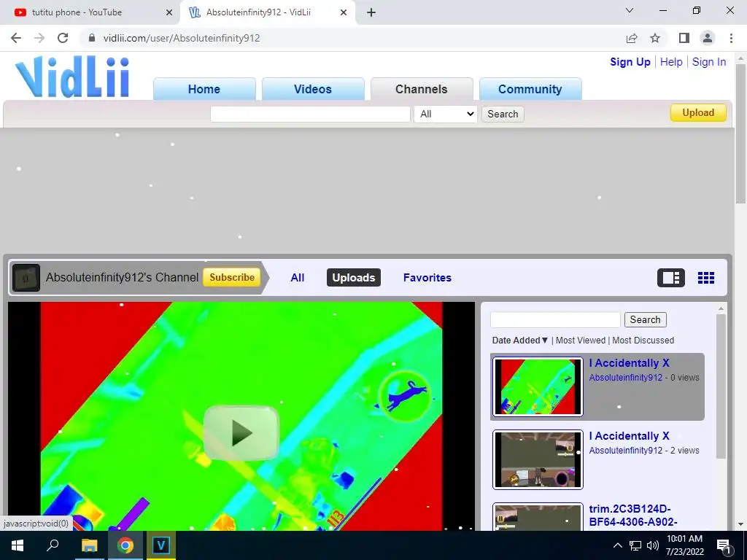The height and width of the screenshot is (560, 747).
Task: Click the top site Search button
Action: point(503,114)
